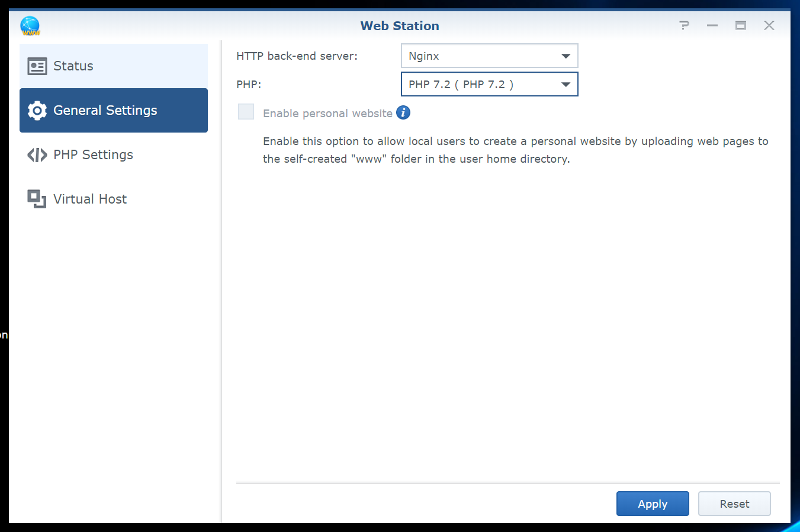800x532 pixels.
Task: Click the Nginx dropdown arrow
Action: click(x=566, y=56)
